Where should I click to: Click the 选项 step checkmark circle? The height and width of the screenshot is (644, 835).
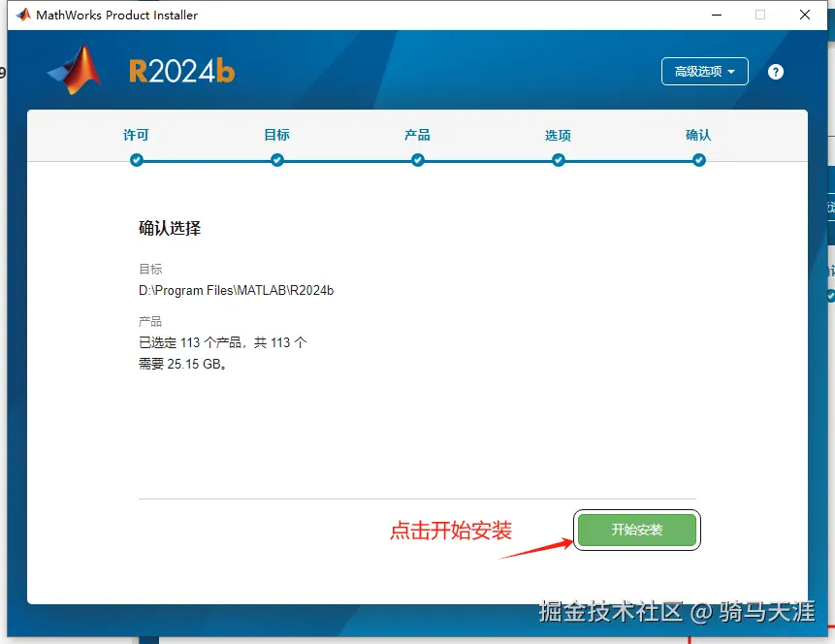pyautogui.click(x=558, y=160)
